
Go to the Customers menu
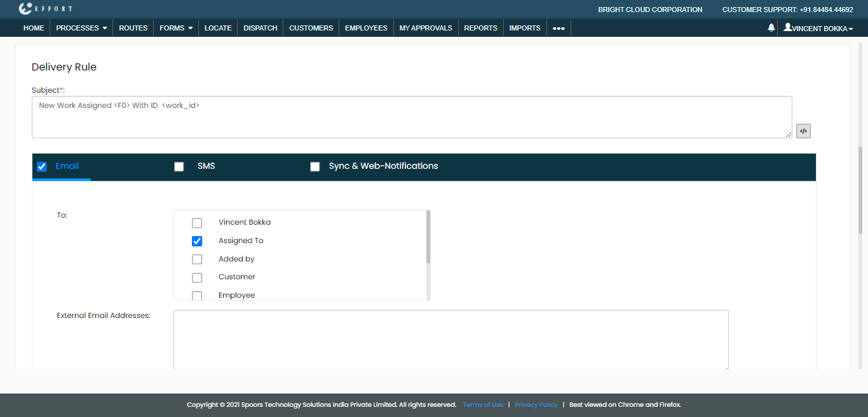pyautogui.click(x=311, y=28)
